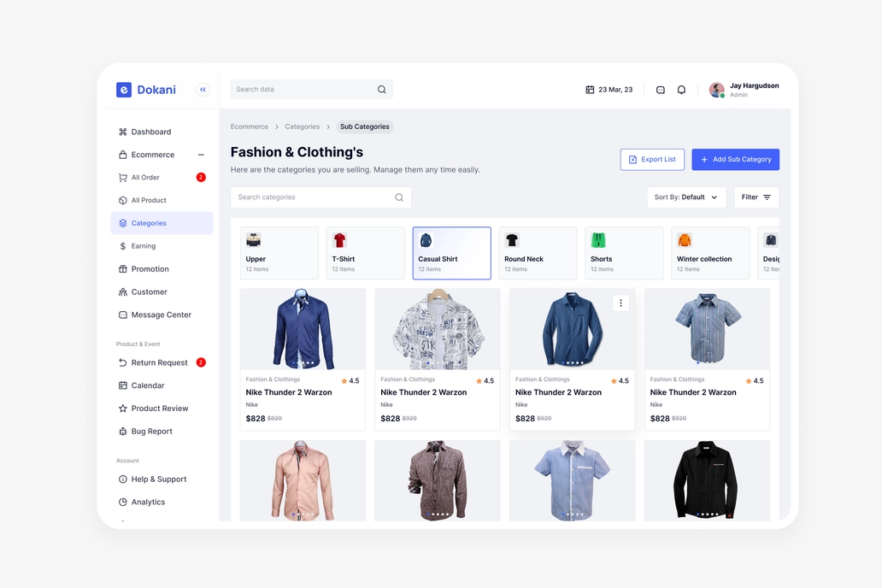Click the Message Center chat icon
882x588 pixels.
point(122,315)
